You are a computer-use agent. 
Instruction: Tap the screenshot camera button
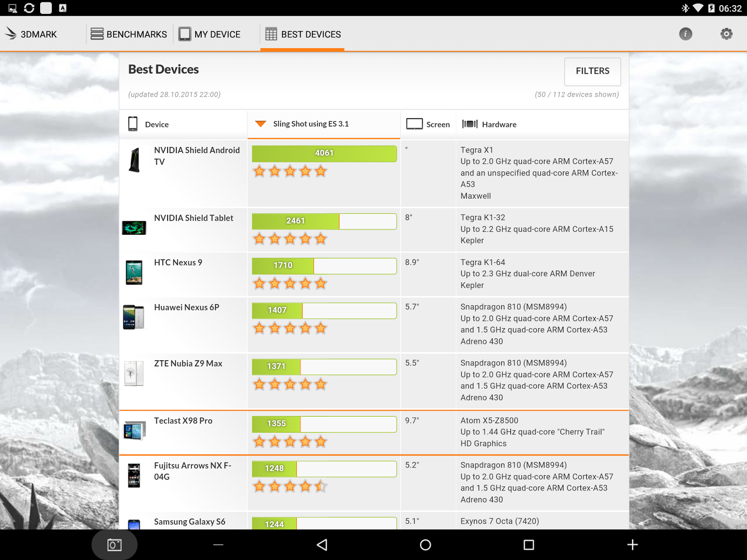tap(114, 545)
